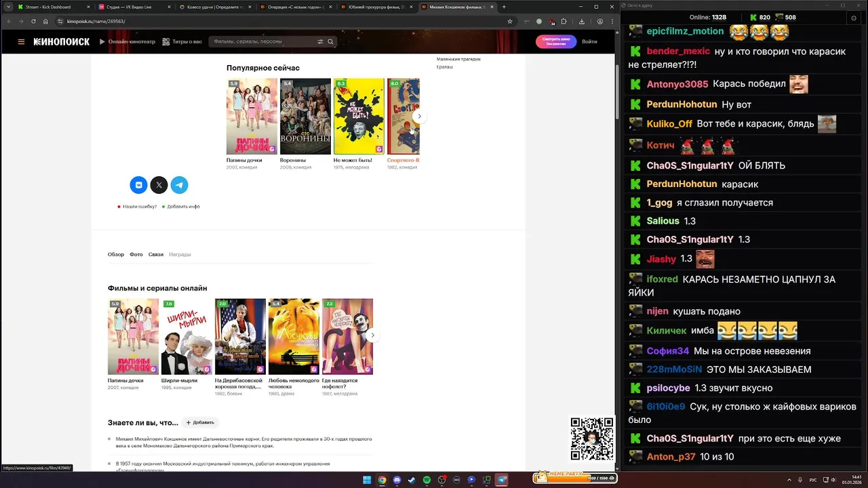This screenshot has height=488, width=868.
Task: Open the Награды section tab
Action: point(180,254)
